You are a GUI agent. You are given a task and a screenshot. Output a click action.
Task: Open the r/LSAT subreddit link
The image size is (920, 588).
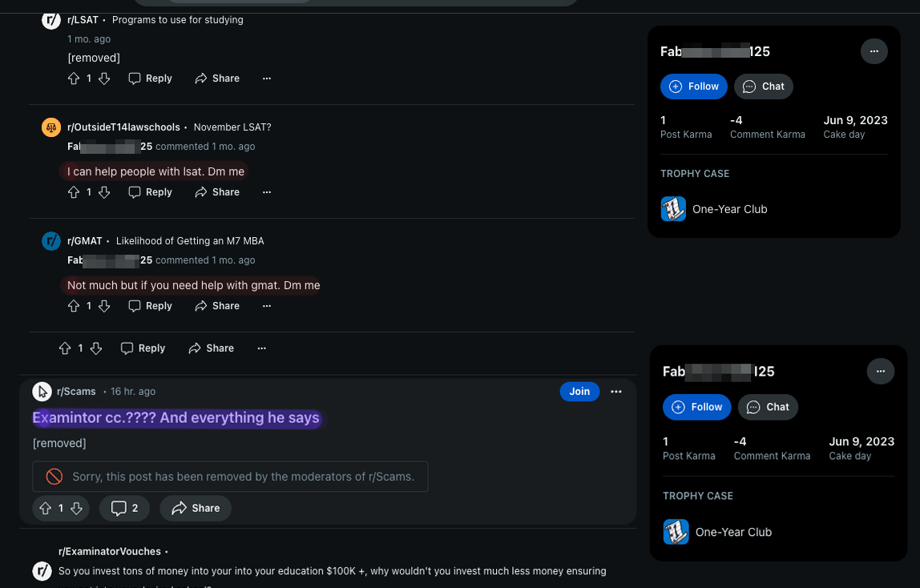83,20
